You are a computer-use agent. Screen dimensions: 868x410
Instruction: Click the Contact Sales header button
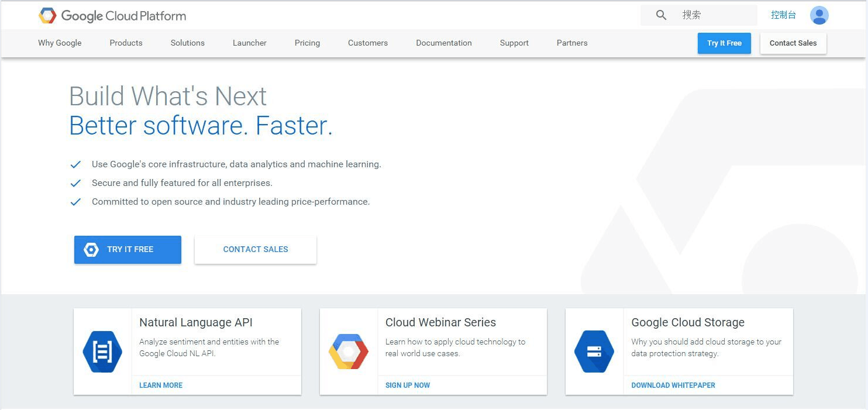click(793, 43)
